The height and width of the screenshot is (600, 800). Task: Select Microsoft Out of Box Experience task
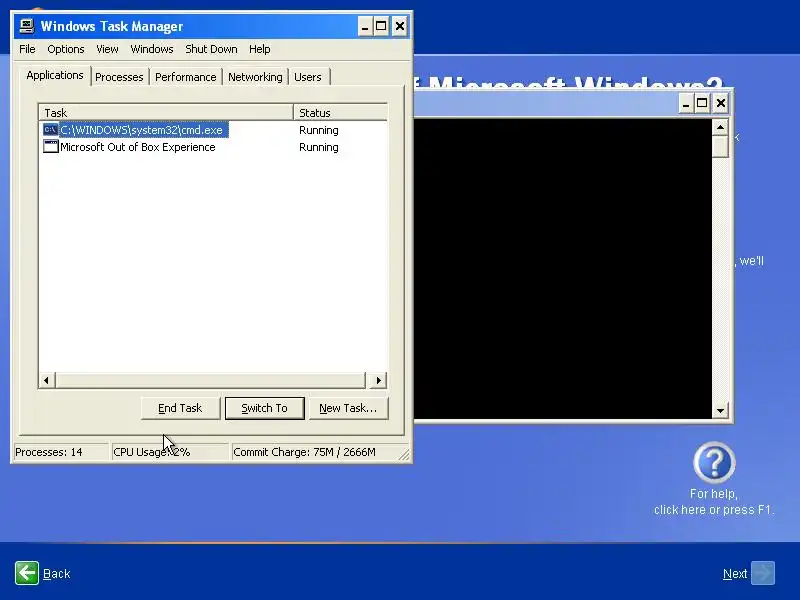coord(213,147)
